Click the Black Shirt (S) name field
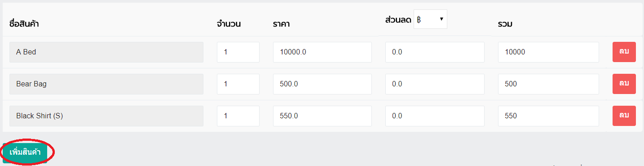Image resolution: width=644 pixels, height=166 pixels. [106, 116]
